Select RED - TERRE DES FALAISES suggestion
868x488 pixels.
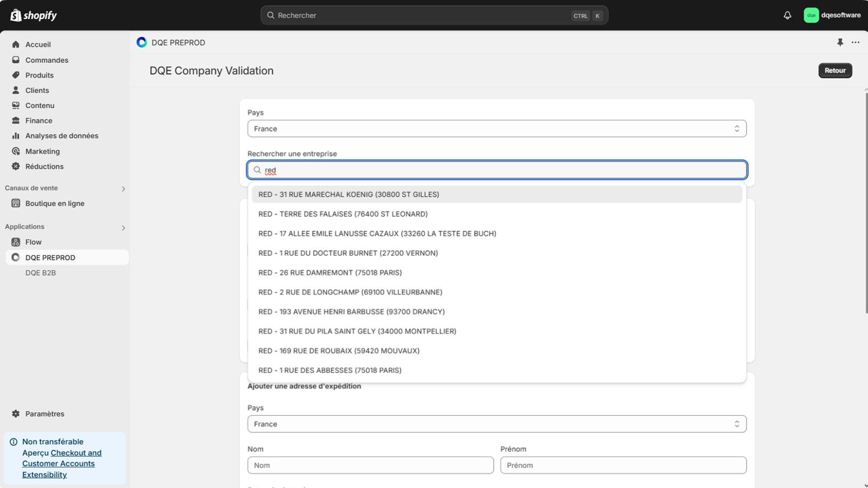click(497, 214)
